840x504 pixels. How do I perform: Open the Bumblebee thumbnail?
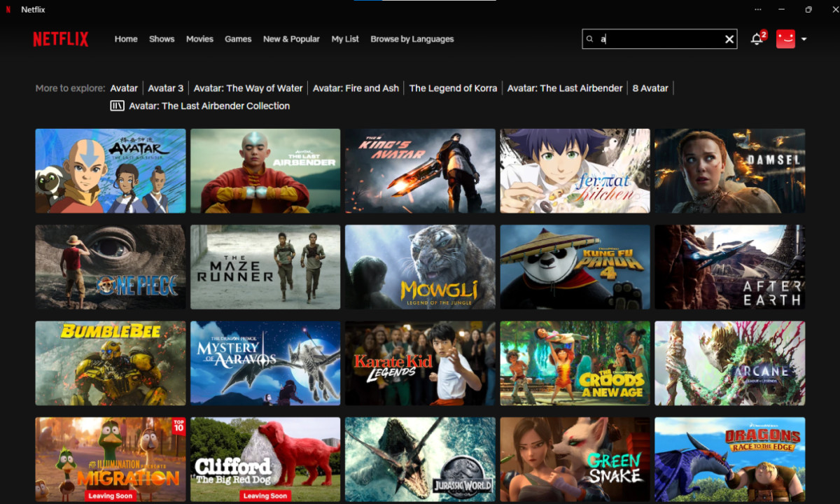point(111,363)
